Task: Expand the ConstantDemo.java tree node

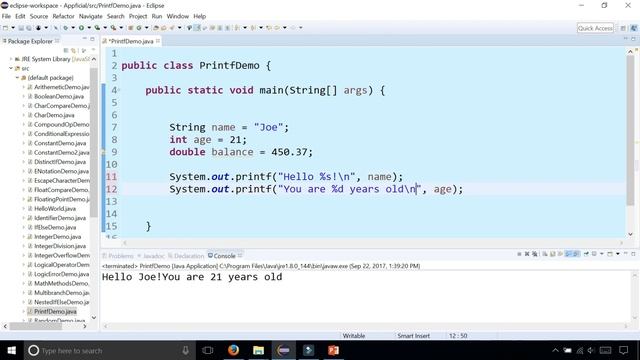Action: tap(24, 143)
